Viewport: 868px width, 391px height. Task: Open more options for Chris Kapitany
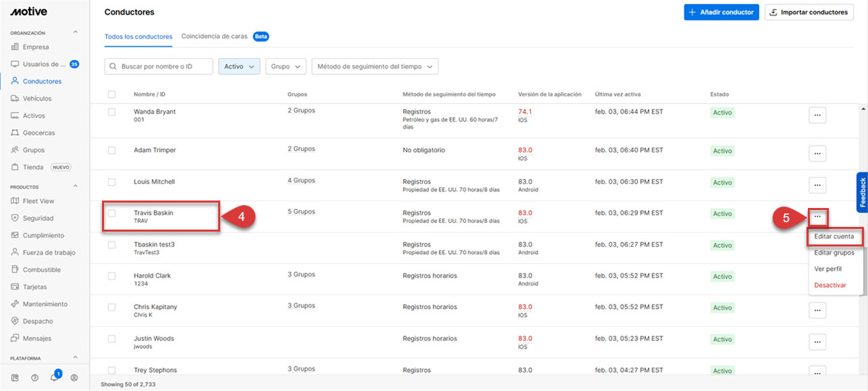[x=817, y=311]
